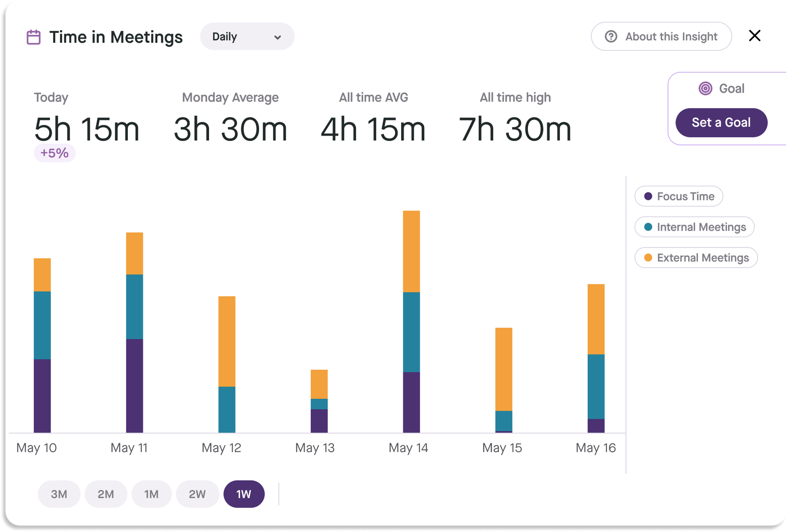787x532 pixels.
Task: Switch to the 1M time range
Action: tap(151, 494)
